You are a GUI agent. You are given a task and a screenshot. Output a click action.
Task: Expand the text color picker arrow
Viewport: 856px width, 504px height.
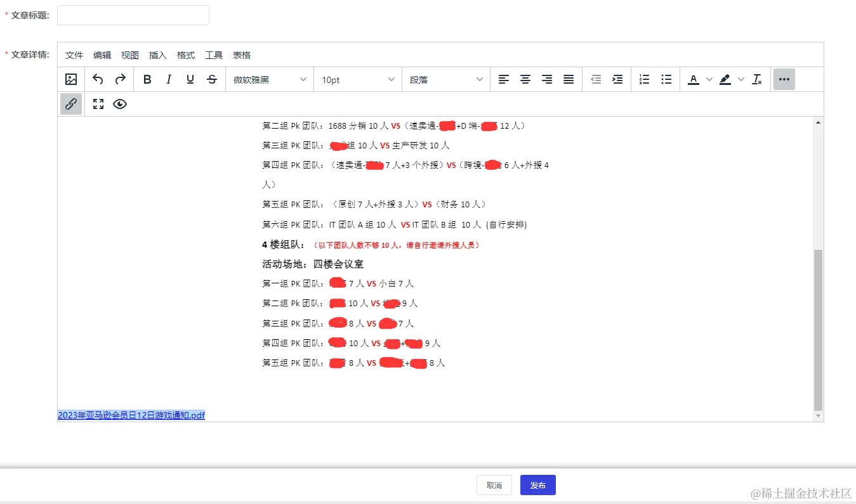point(709,79)
